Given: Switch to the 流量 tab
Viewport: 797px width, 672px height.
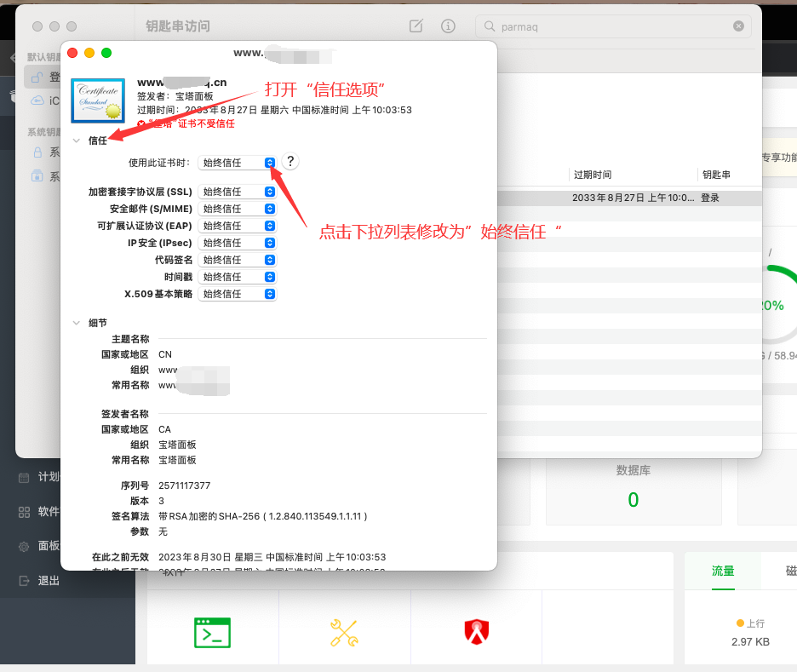Looking at the screenshot, I should [x=723, y=571].
